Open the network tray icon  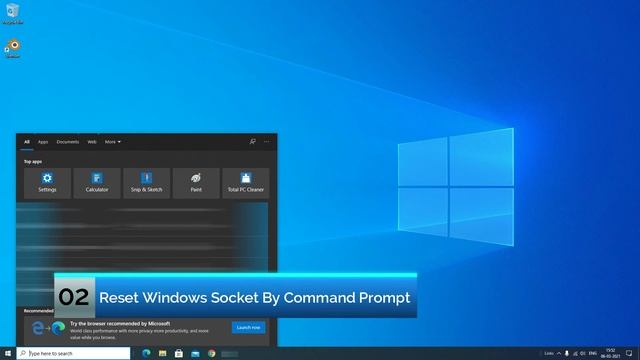point(575,353)
